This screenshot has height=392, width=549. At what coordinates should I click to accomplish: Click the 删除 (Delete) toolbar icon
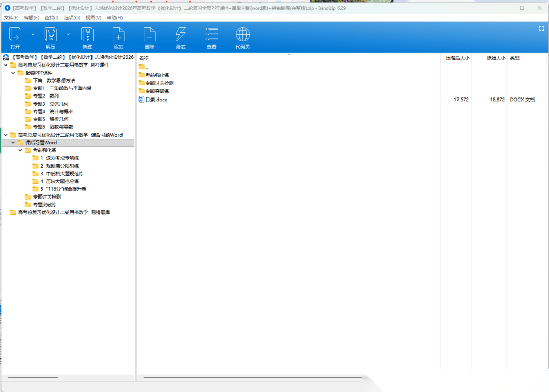(x=149, y=35)
